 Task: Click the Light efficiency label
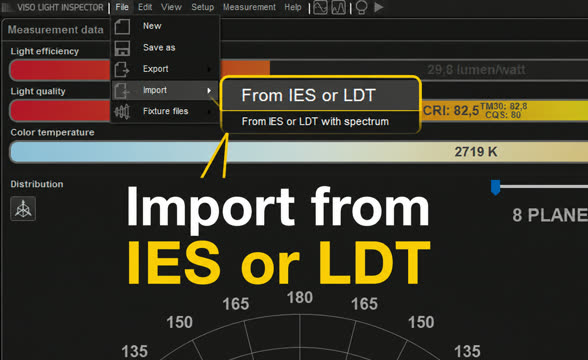[x=45, y=51]
